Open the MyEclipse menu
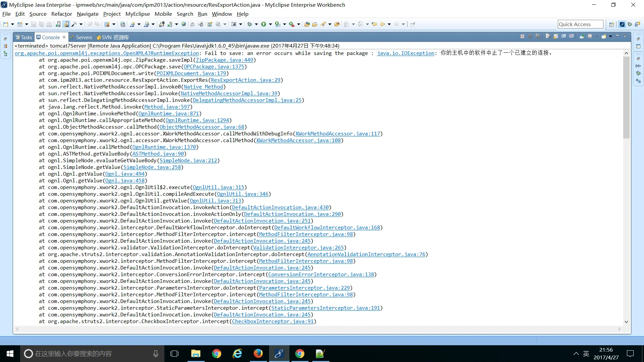The image size is (644, 362). tap(138, 14)
